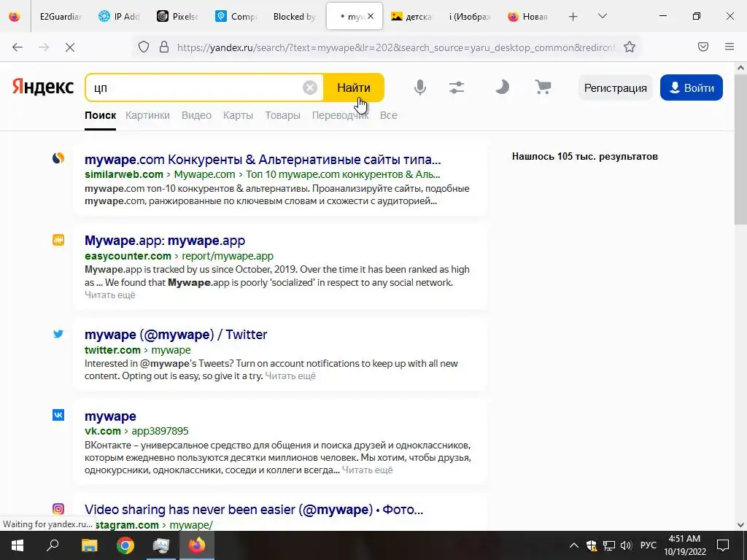Save the page to Pocket
Viewport: 747px width, 560px height.
703,47
